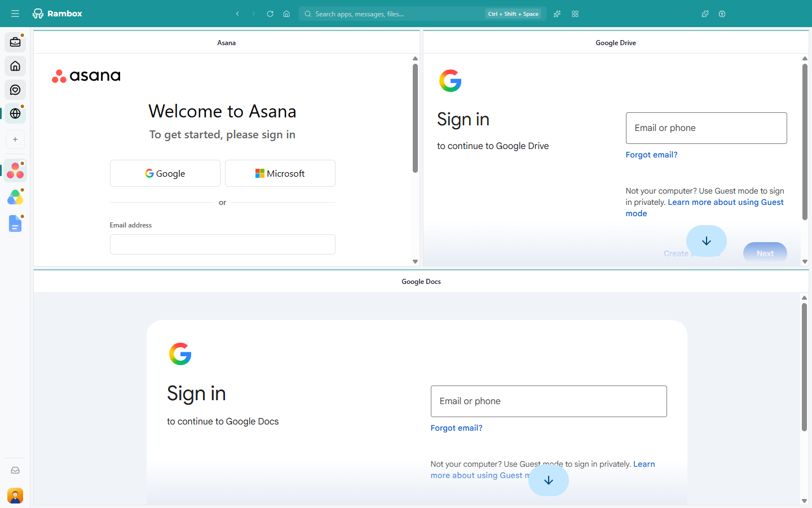This screenshot has width=812, height=508.
Task: Click the down-arrow circle in Google Docs panel
Action: click(549, 480)
